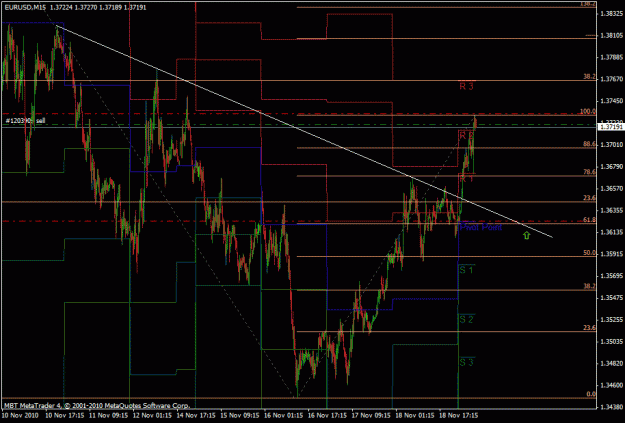Click price scale value '1.37885'
Viewport: 625px width, 423px height.
[611, 57]
